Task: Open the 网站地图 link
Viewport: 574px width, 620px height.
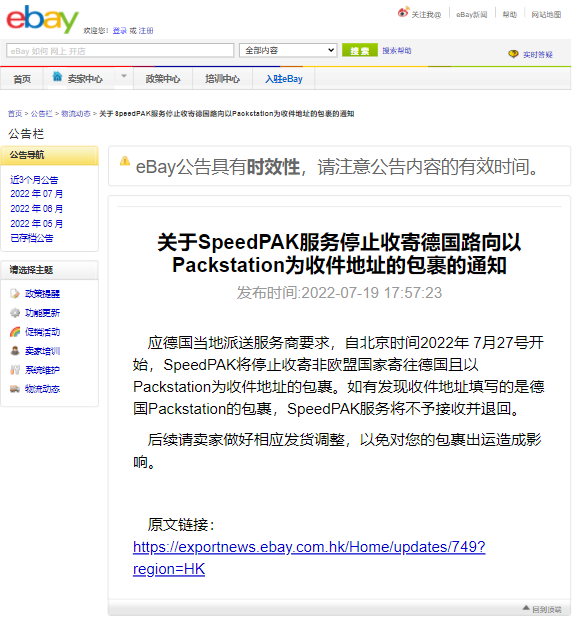Action: 546,15
